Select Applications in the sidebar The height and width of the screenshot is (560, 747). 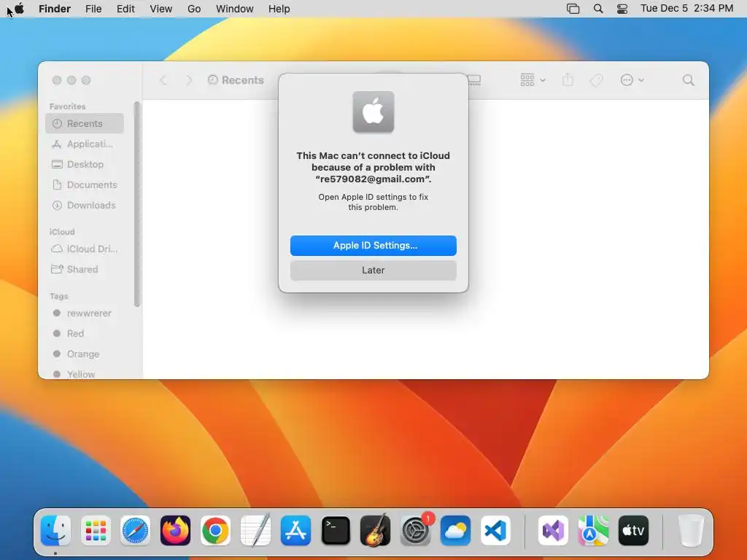coord(85,144)
